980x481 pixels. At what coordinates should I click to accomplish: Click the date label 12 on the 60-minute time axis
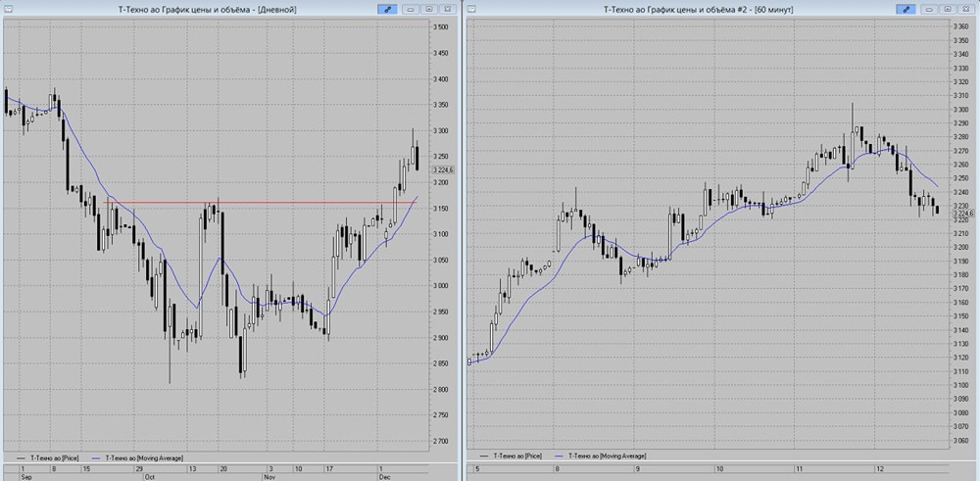(x=879, y=468)
